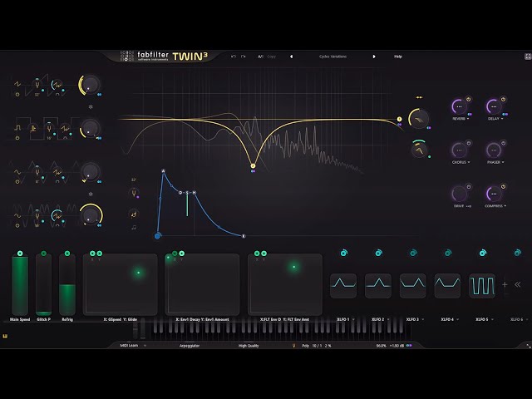
Task: Toggle the Delay power button
Action: pyautogui.click(x=503, y=100)
